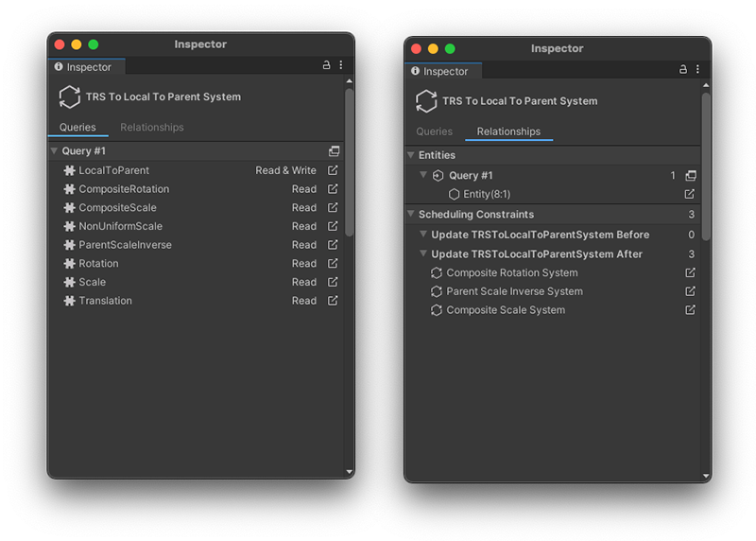Viewport: 756px width, 541px height.
Task: Toggle the lock in left Inspector panel
Action: [327, 65]
